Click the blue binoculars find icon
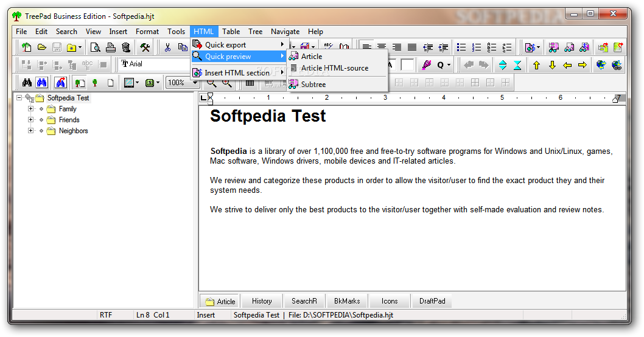 41,83
